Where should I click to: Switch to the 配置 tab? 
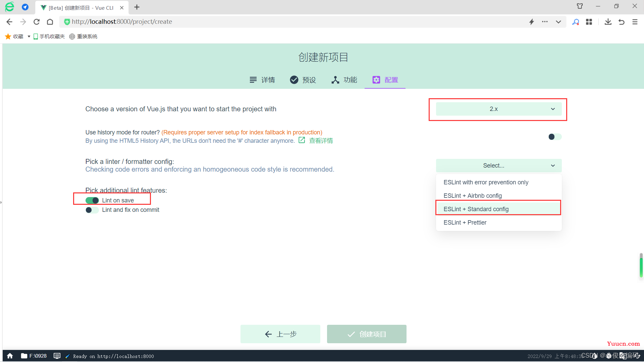[385, 80]
